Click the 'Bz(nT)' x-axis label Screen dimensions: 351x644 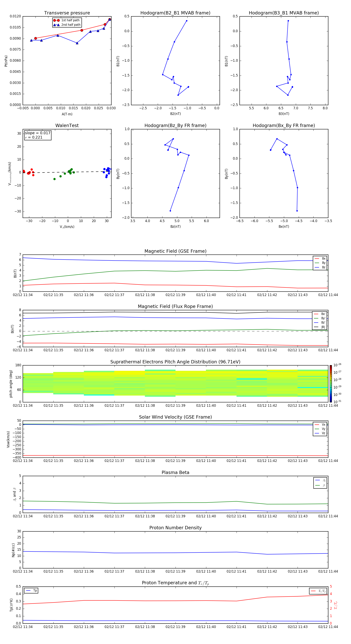click(175, 227)
